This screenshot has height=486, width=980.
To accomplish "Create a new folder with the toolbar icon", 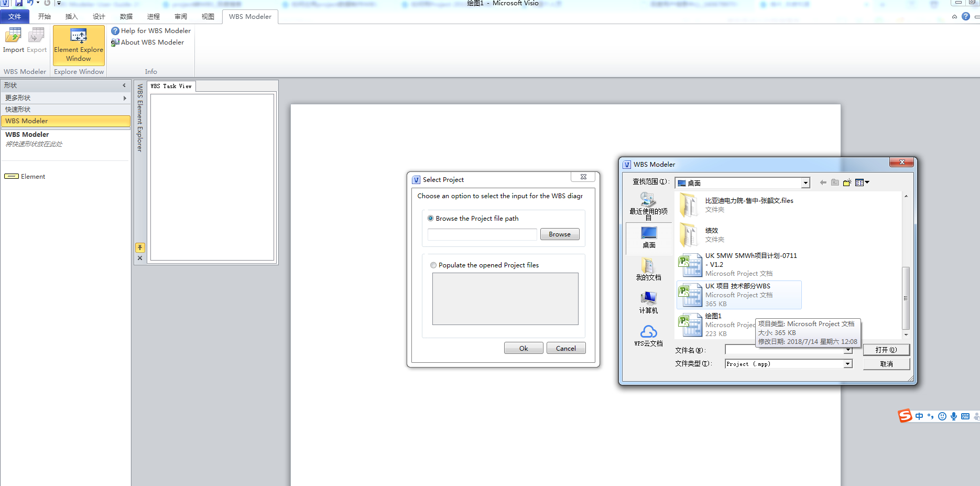I will (x=847, y=182).
